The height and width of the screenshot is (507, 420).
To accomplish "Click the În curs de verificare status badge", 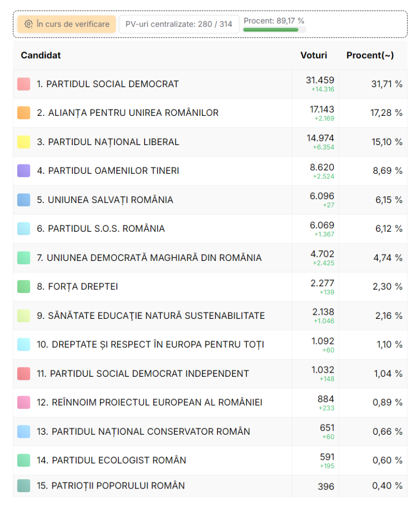I will point(66,24).
